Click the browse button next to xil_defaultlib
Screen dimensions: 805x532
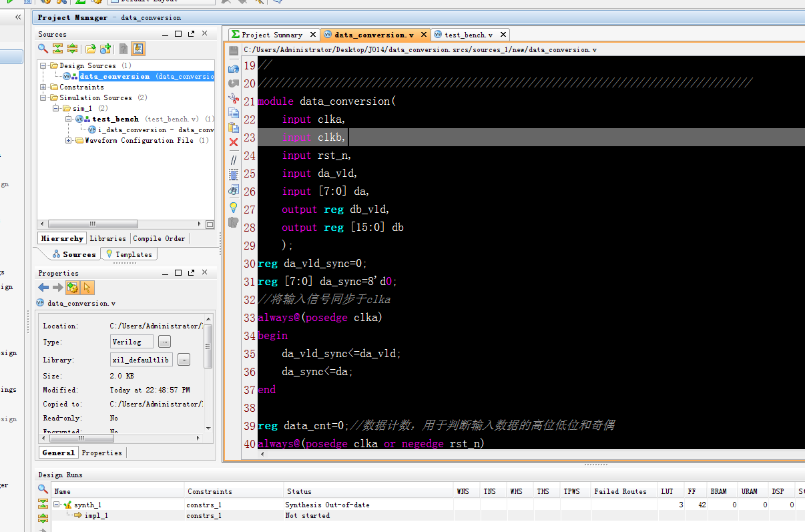tap(184, 360)
